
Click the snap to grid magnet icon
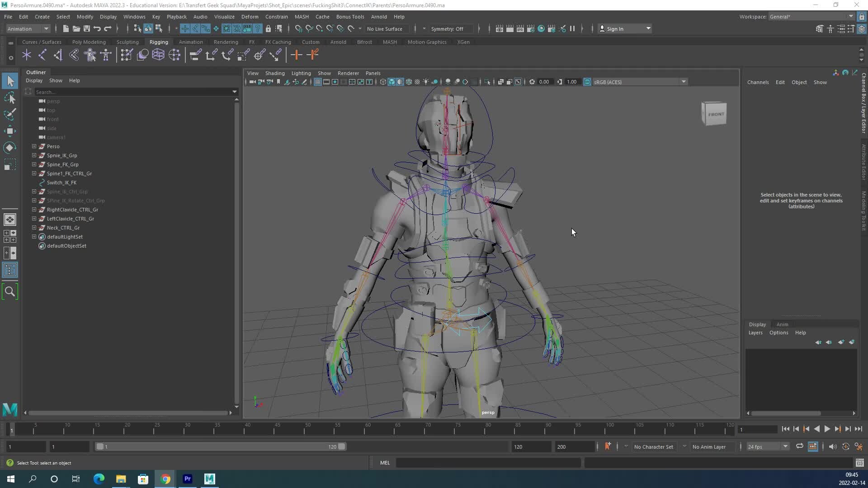tap(298, 28)
